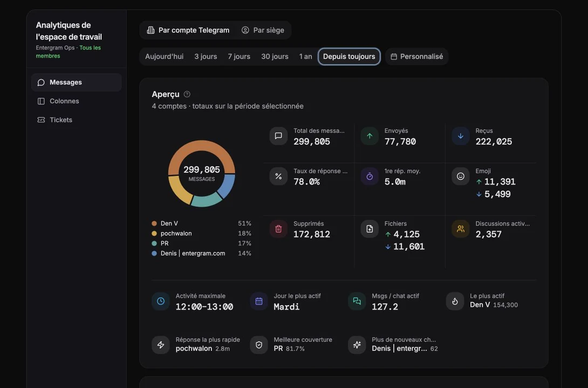Viewport: 588px width, 388px height.
Task: Click the Discussions actives people icon
Action: (x=461, y=229)
